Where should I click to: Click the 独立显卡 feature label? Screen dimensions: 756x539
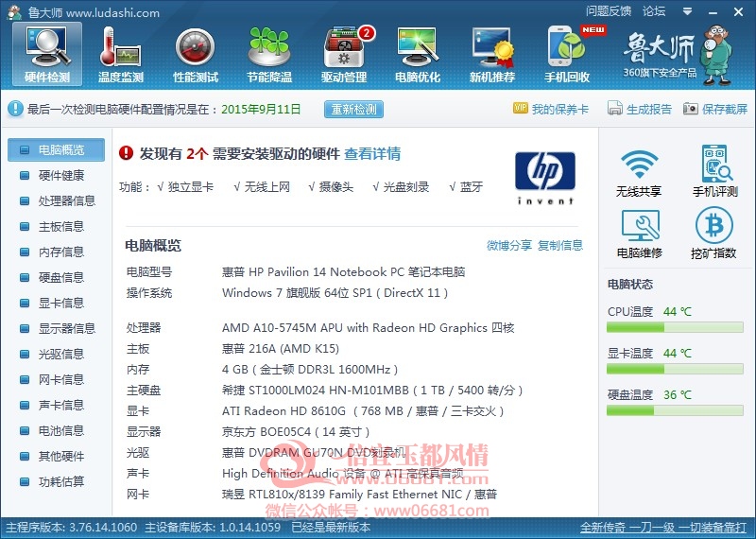(x=191, y=187)
